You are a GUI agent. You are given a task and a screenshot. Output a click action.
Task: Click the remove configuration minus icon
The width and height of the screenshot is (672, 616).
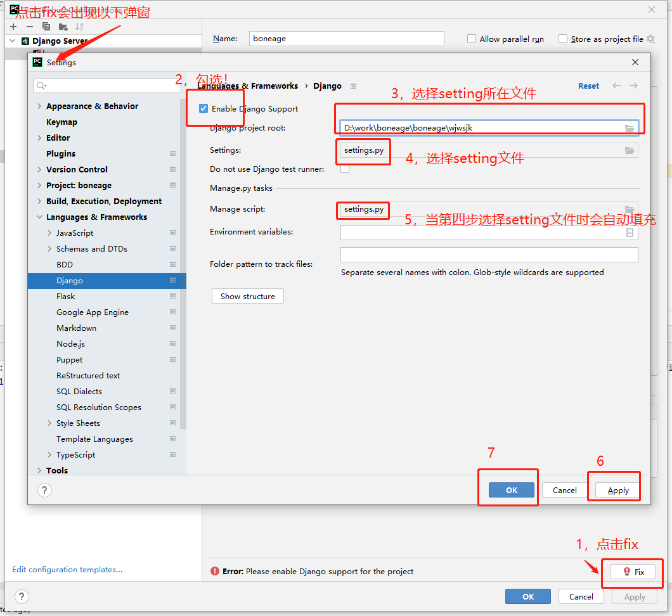(x=30, y=27)
